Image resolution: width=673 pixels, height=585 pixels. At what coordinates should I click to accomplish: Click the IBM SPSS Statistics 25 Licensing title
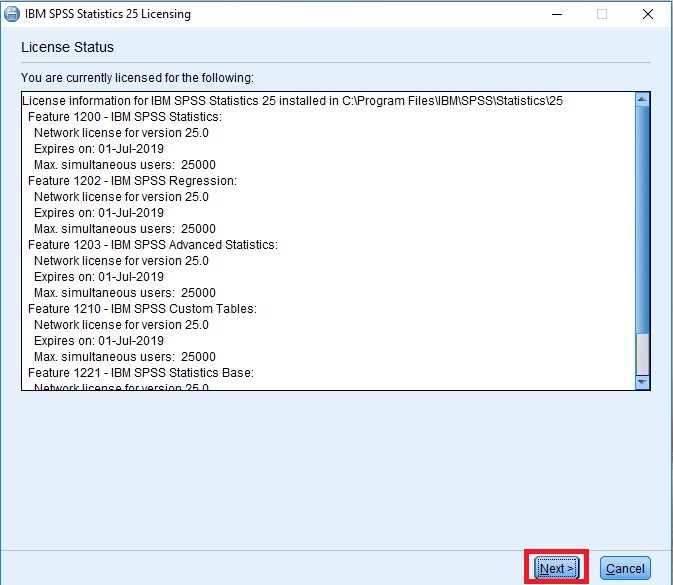[x=108, y=15]
